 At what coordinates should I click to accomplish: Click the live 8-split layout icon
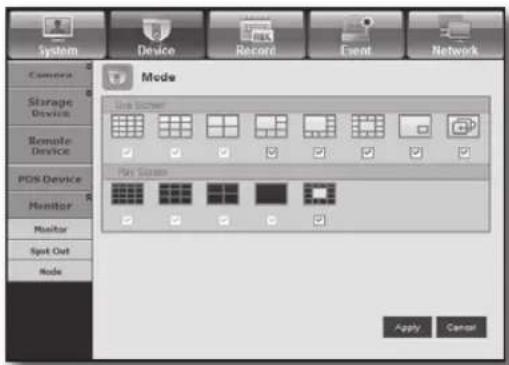tap(319, 126)
